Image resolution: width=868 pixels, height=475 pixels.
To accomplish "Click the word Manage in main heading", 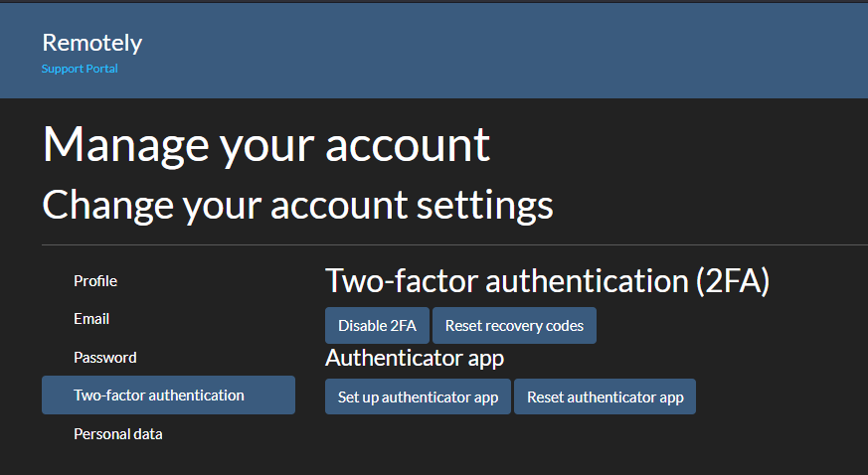I will click(126, 145).
